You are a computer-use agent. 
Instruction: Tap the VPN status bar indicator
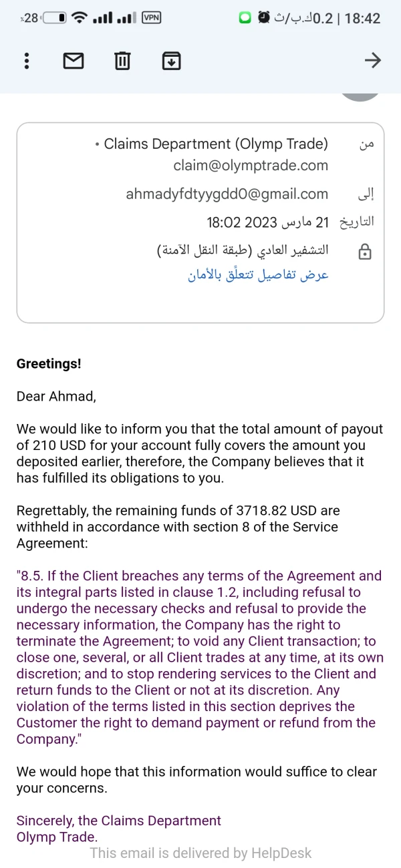pos(152,18)
